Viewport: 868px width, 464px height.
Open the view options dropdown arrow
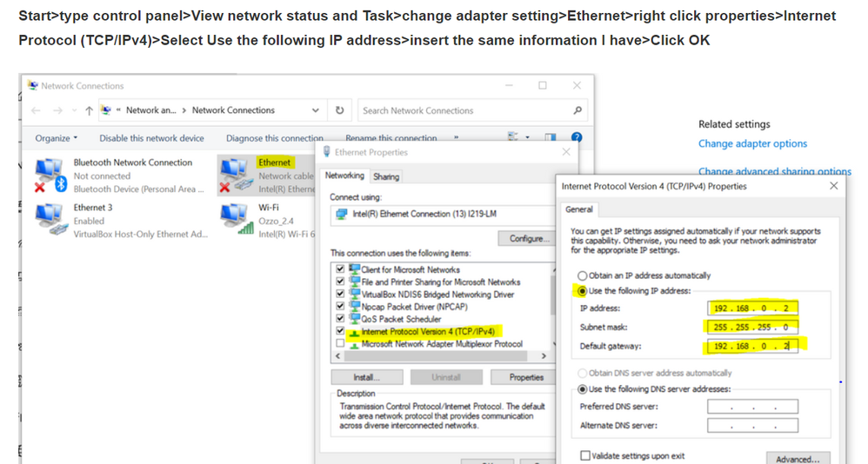coord(528,138)
